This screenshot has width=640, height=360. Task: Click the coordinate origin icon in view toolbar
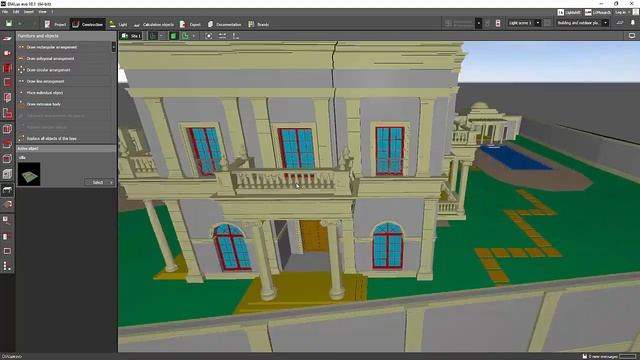click(236, 36)
